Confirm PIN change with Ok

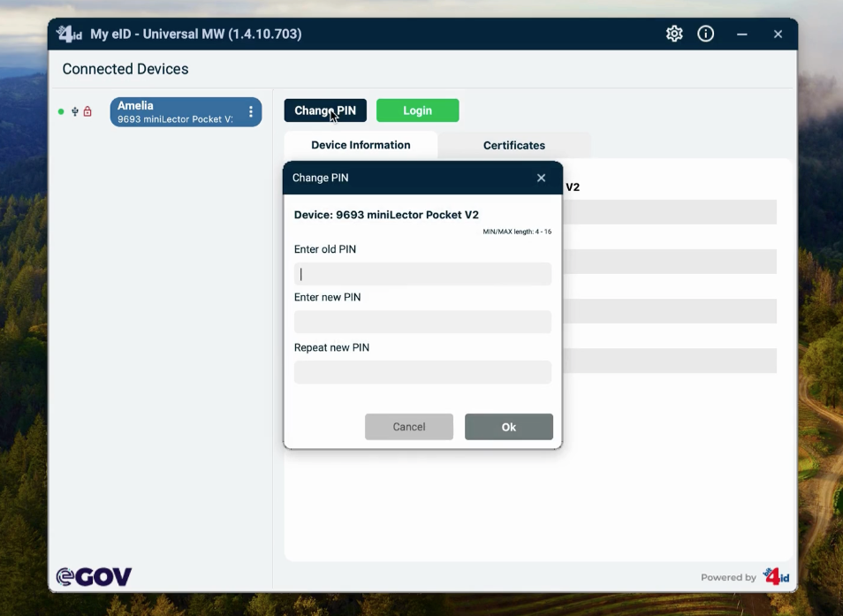tap(509, 427)
